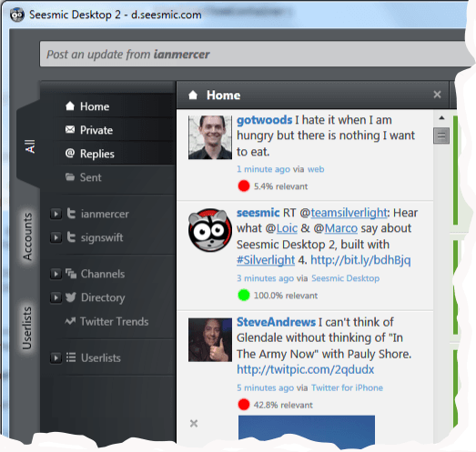Image resolution: width=476 pixels, height=452 pixels.
Task: Click the web source link
Action: click(x=316, y=169)
